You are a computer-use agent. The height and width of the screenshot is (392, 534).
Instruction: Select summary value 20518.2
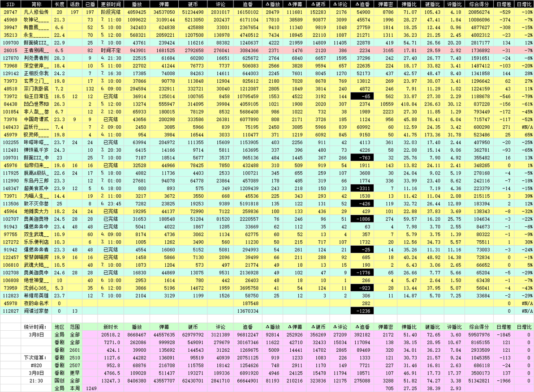(111, 334)
